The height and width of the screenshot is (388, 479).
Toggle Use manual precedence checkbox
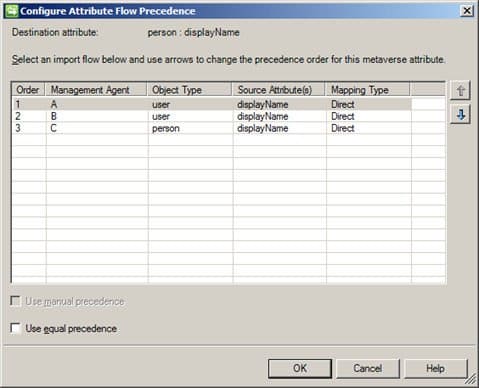point(16,301)
